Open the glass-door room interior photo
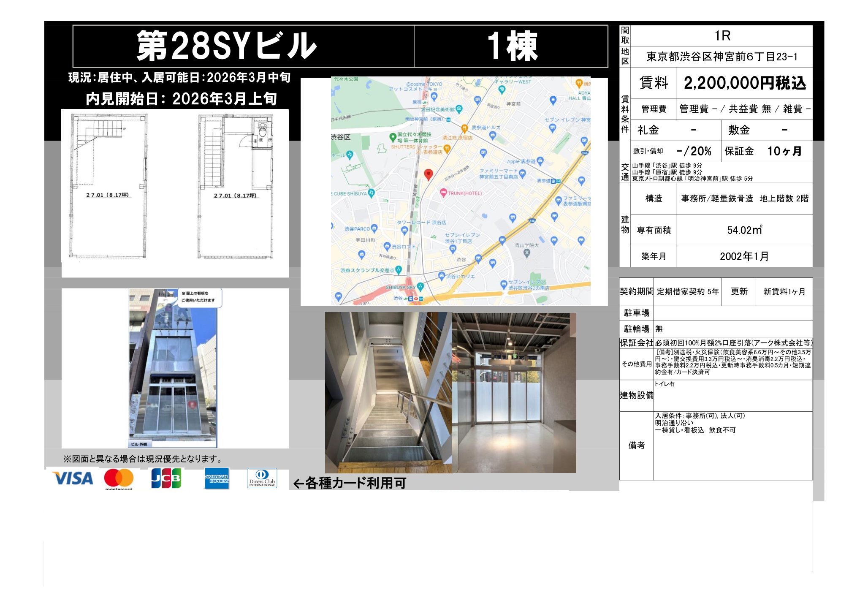This screenshot has width=868, height=614. click(514, 392)
